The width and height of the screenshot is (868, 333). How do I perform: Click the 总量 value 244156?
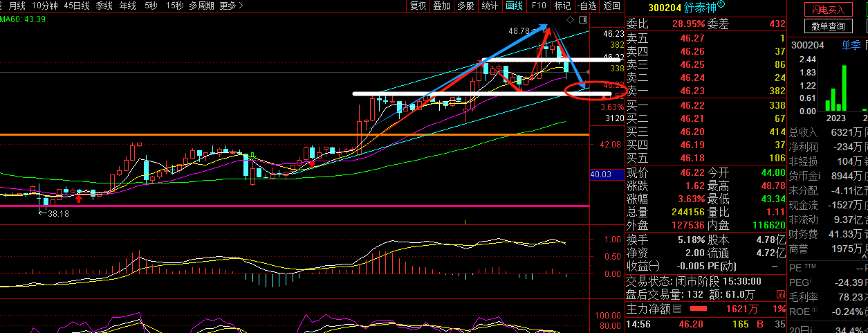(688, 213)
